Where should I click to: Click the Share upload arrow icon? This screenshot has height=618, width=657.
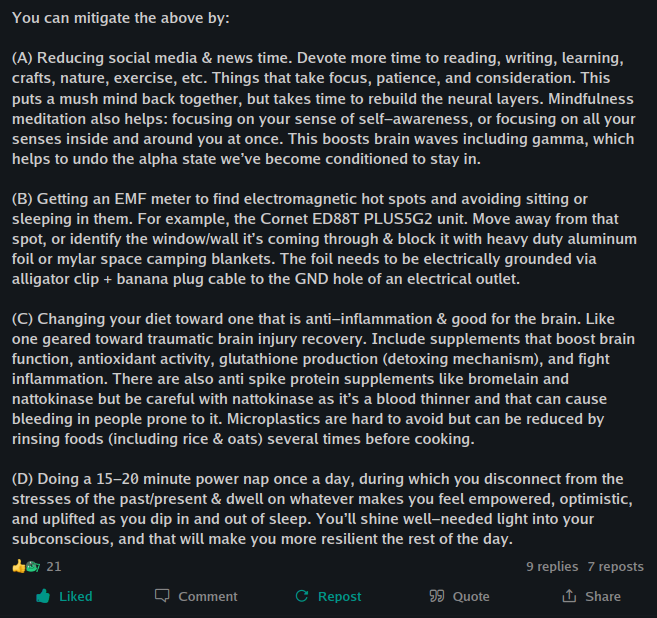click(569, 596)
